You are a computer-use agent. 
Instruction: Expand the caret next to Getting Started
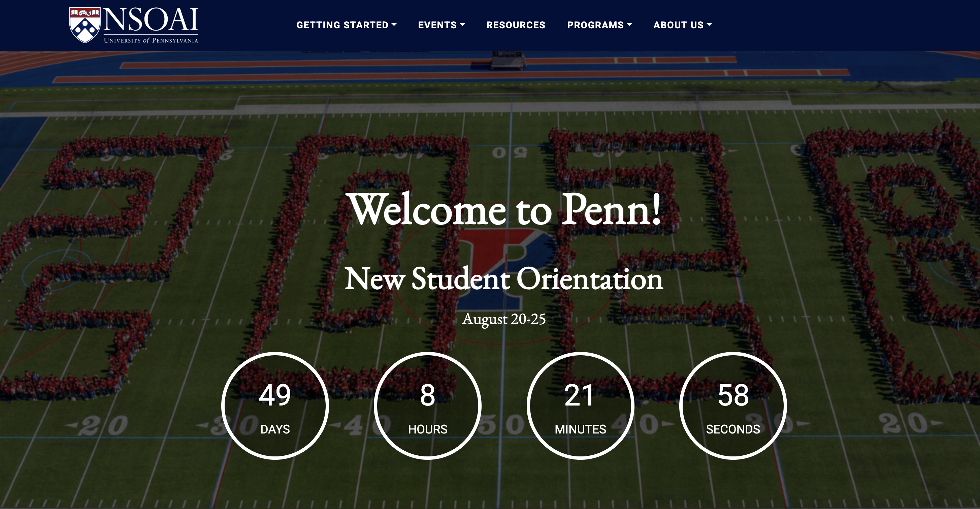point(394,25)
